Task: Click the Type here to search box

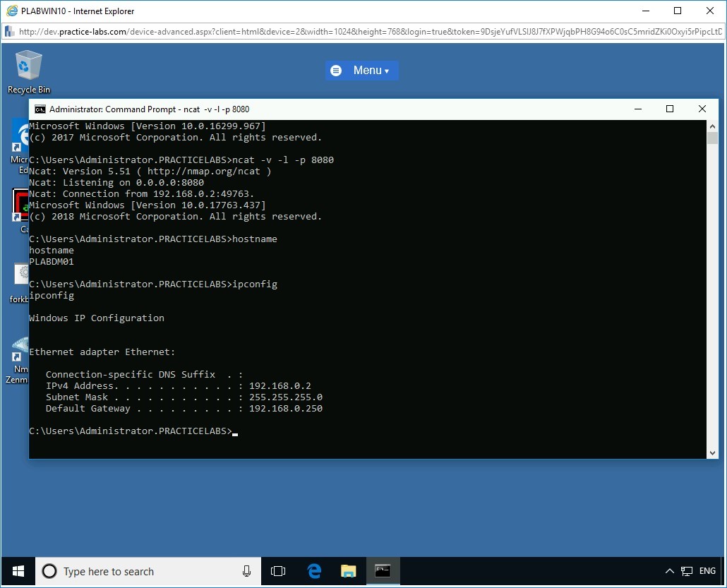Action: pyautogui.click(x=141, y=571)
